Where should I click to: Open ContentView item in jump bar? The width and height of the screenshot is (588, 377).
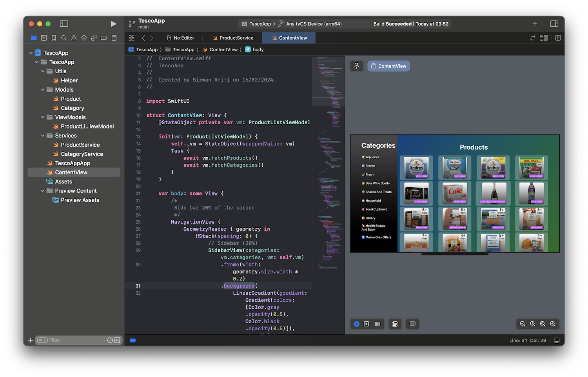[220, 50]
